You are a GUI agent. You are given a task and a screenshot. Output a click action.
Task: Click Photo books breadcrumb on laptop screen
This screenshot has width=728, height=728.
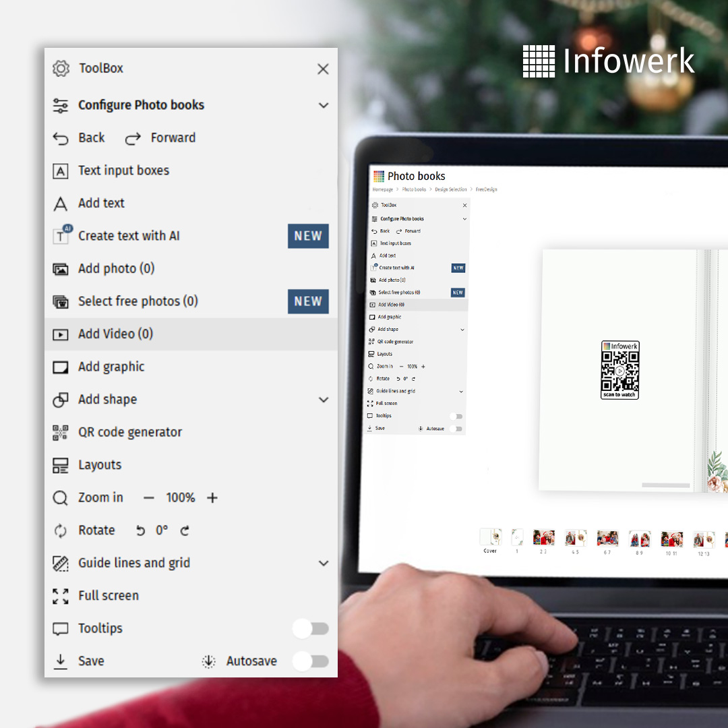414,189
